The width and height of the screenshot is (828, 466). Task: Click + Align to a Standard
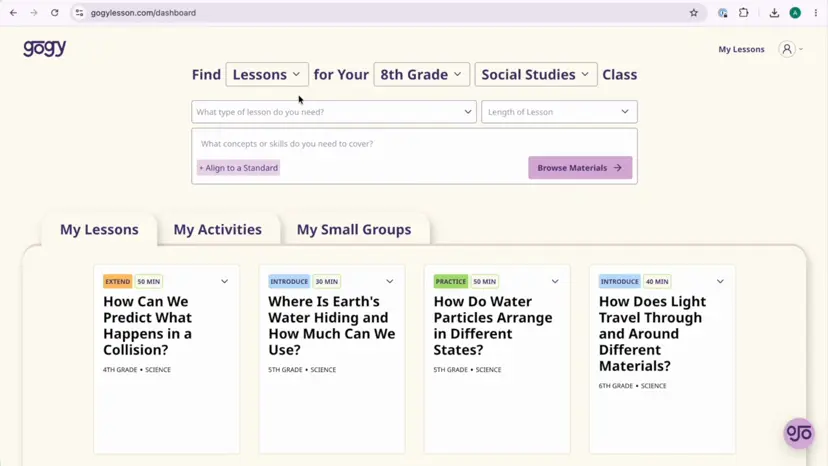click(238, 168)
